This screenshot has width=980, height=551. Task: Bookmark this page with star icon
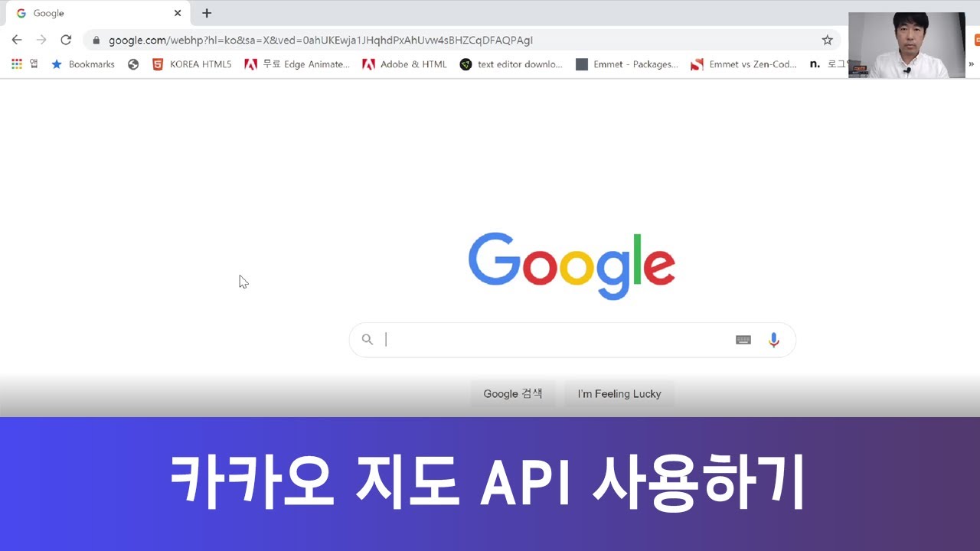827,40
